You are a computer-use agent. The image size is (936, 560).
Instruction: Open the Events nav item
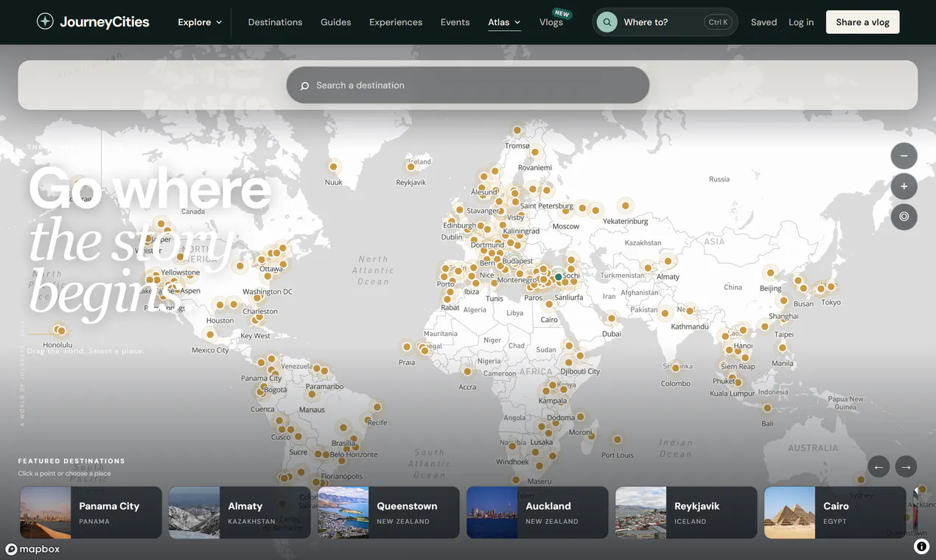455,22
